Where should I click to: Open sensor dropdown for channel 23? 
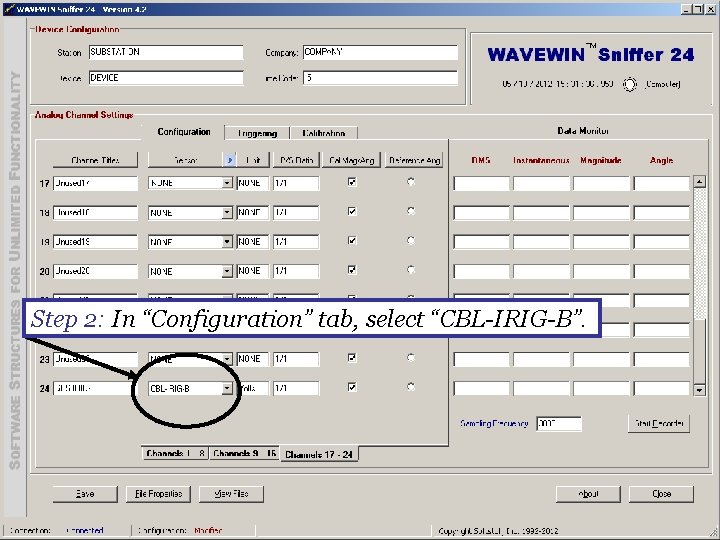pyautogui.click(x=227, y=359)
